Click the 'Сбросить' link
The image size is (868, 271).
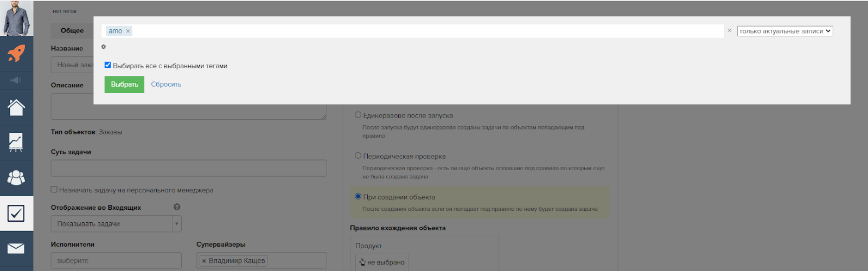166,85
